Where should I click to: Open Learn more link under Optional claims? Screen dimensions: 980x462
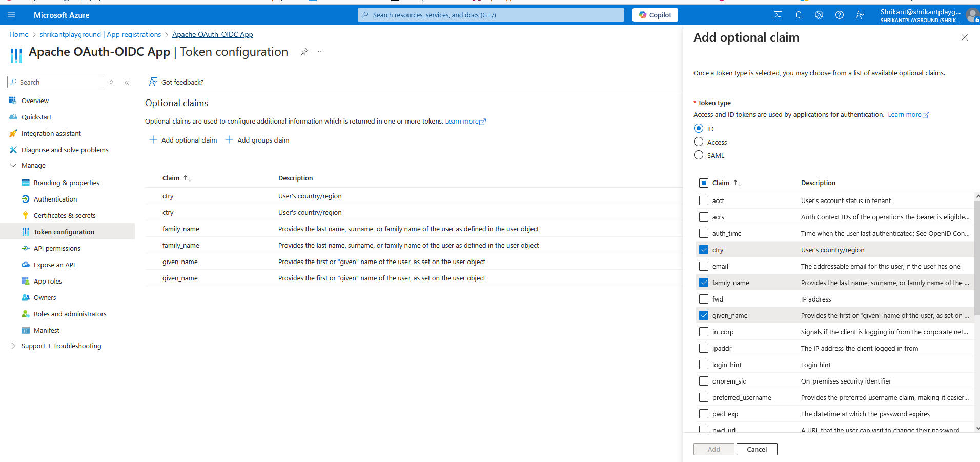click(x=465, y=122)
